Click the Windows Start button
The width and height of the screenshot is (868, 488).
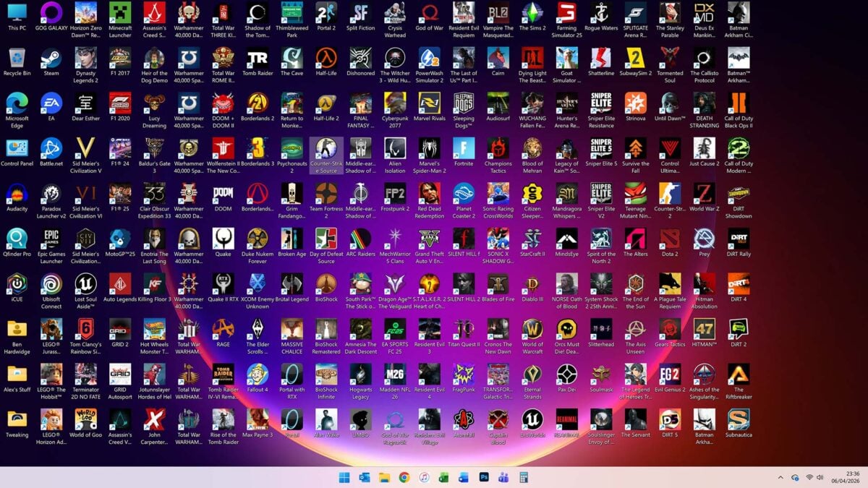(x=344, y=477)
